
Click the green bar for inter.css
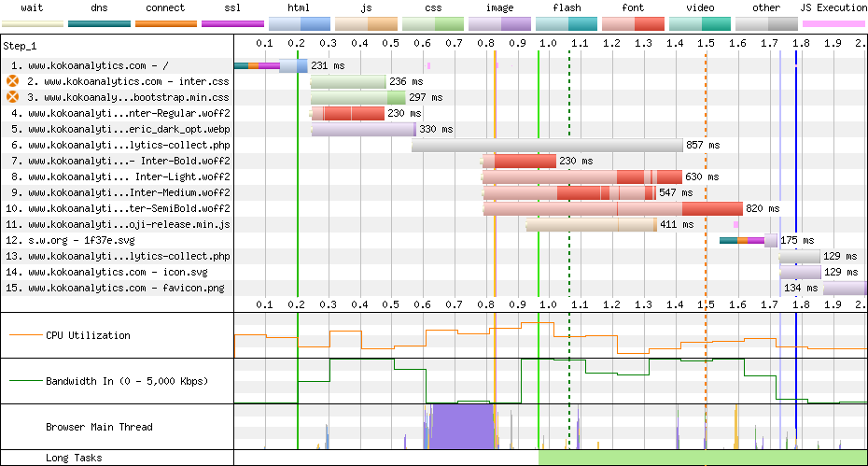(348, 81)
